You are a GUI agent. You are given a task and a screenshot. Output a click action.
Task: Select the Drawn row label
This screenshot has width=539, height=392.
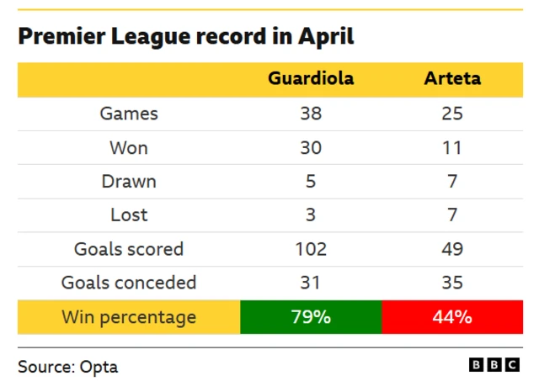pos(129,181)
